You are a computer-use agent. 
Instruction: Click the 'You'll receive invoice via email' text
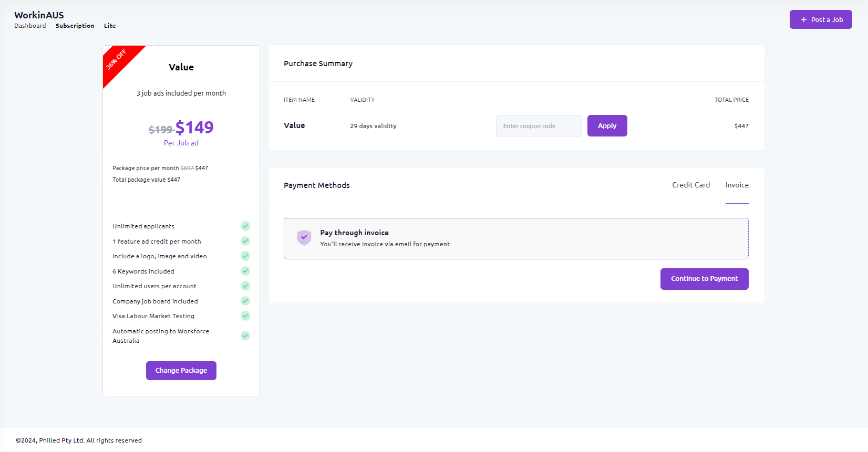click(386, 244)
